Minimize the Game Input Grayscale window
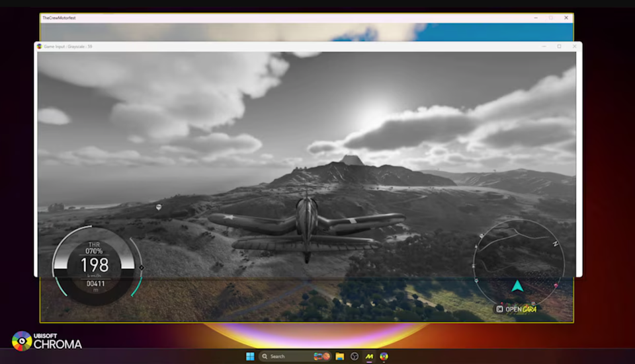 click(x=544, y=46)
